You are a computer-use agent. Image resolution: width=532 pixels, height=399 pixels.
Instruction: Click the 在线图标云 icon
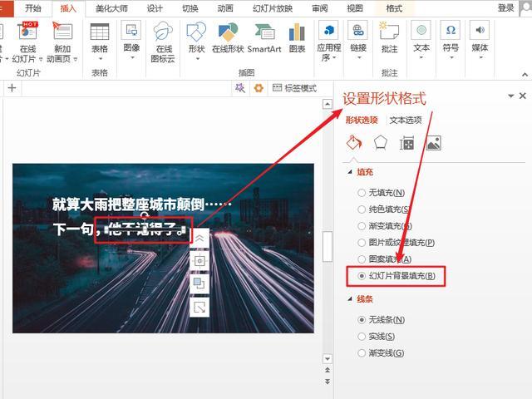point(163,42)
